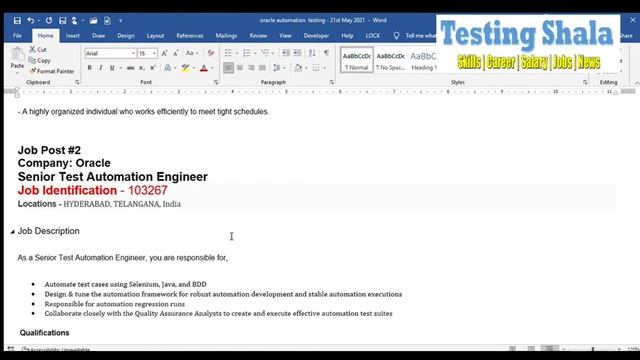Cut the selection with the Cut button
The width and height of the screenshot is (640, 360).
(38, 49)
